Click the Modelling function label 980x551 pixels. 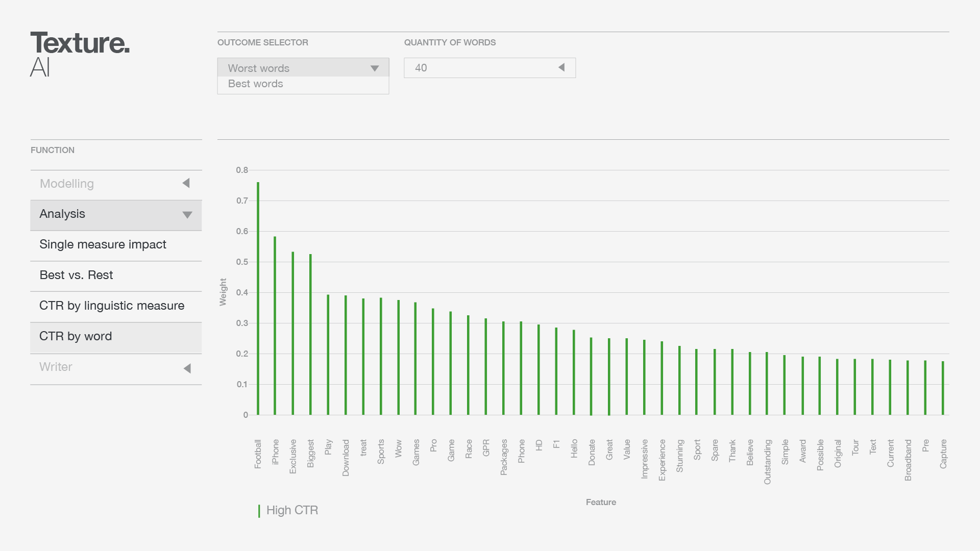pos(67,184)
